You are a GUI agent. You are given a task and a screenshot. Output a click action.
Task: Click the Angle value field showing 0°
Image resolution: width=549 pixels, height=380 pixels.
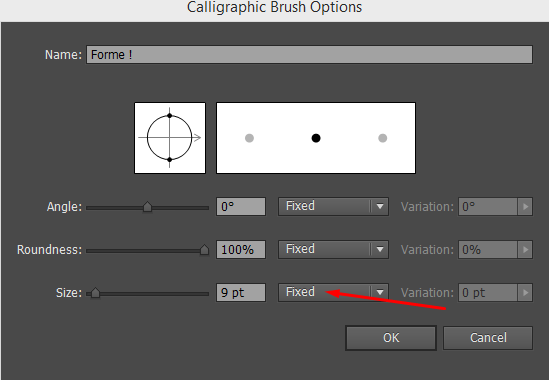tap(241, 207)
